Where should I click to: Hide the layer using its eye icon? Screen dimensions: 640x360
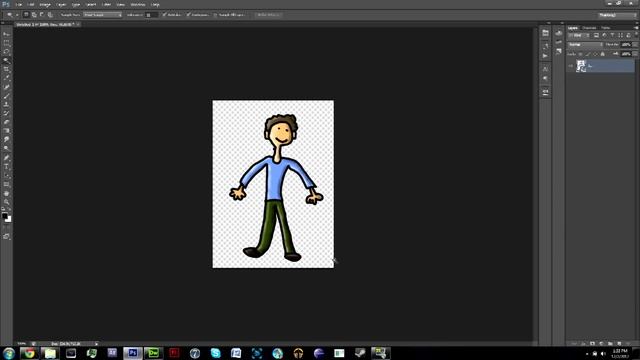coord(571,66)
